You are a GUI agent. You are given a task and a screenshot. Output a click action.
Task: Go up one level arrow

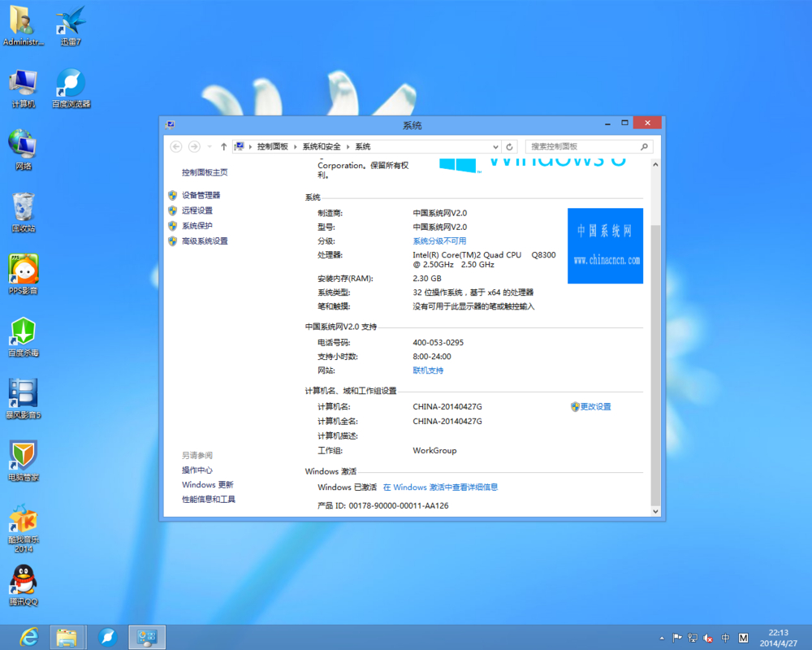coord(224,147)
